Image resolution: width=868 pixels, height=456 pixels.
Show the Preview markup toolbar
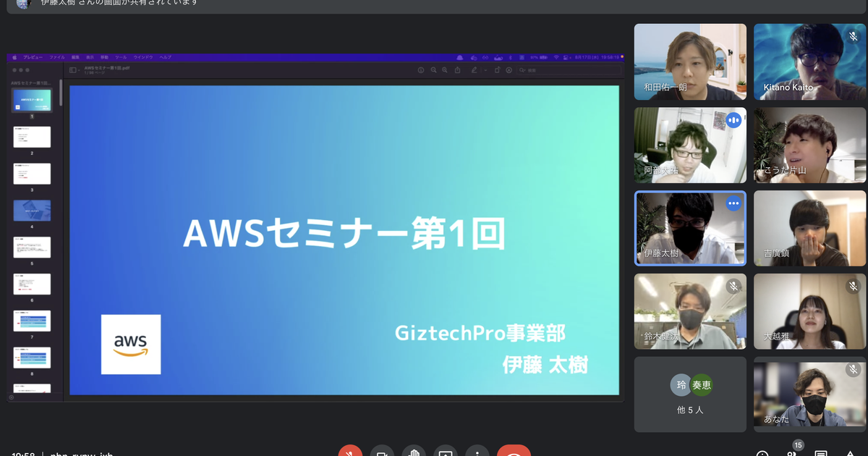click(509, 70)
